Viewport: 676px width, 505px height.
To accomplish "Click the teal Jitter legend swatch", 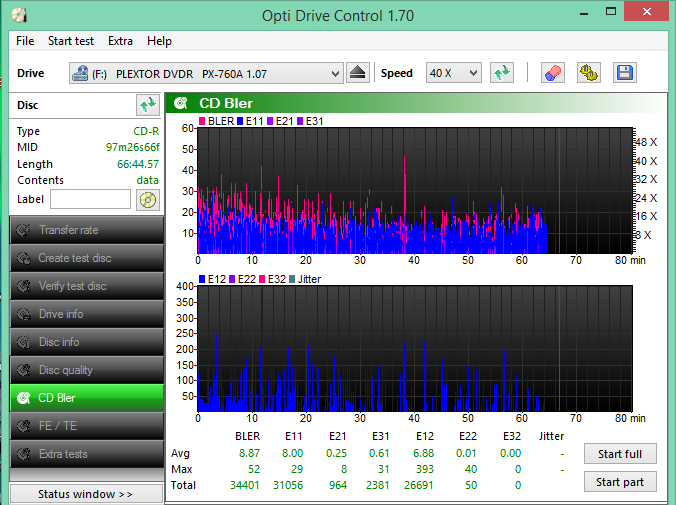I will [292, 279].
